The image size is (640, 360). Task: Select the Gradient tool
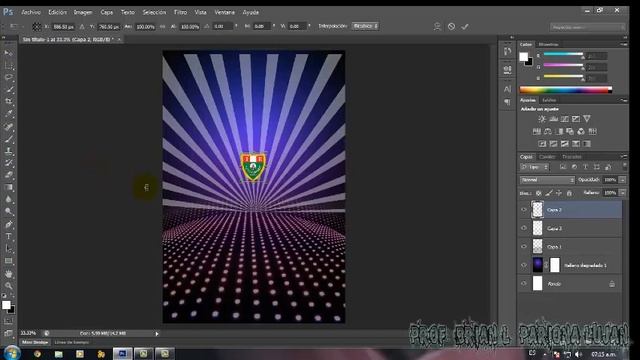(x=8, y=187)
